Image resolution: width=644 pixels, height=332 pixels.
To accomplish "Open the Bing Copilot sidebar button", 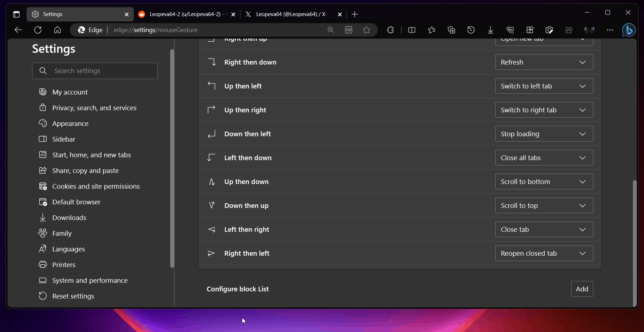I will click(x=629, y=30).
